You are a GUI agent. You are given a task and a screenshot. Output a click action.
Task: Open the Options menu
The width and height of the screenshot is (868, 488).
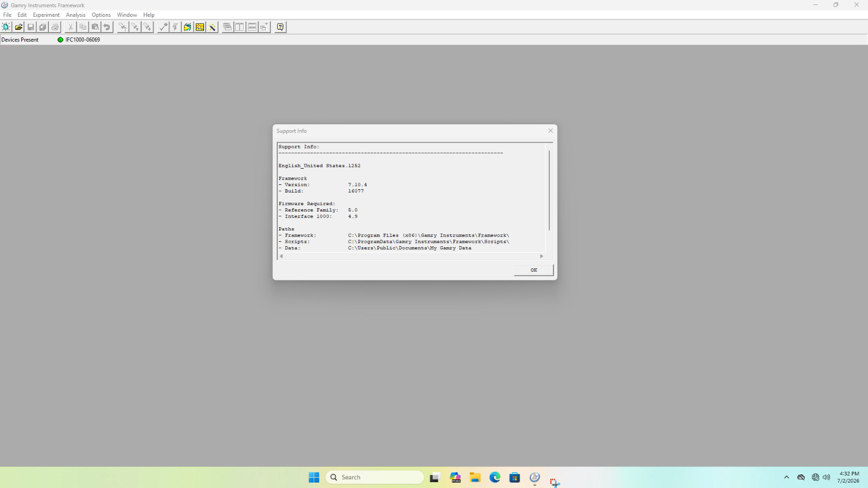[x=101, y=15]
